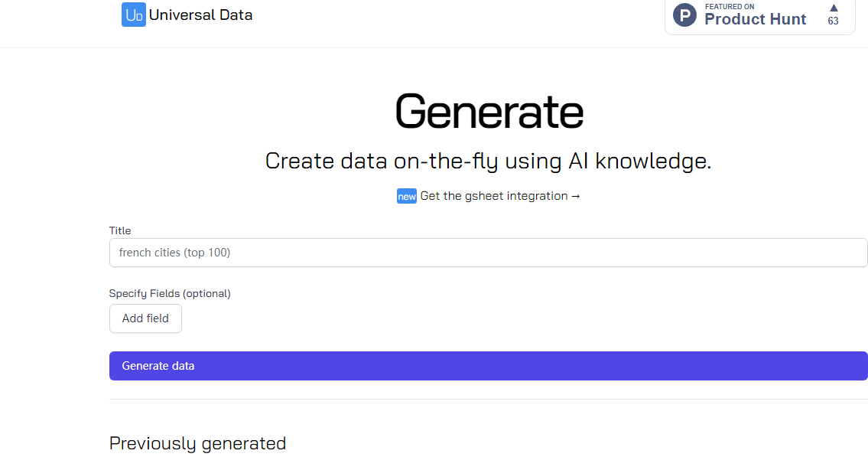This screenshot has width=868, height=457.
Task: Click the Previously generated heading
Action: 197,443
